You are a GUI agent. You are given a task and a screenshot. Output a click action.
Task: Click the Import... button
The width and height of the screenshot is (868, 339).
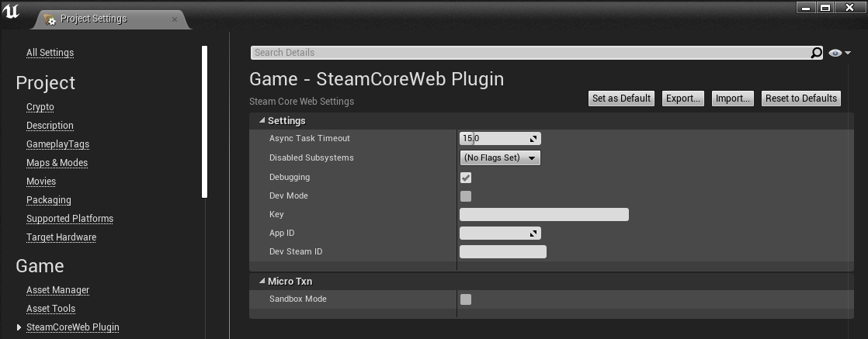click(x=732, y=99)
